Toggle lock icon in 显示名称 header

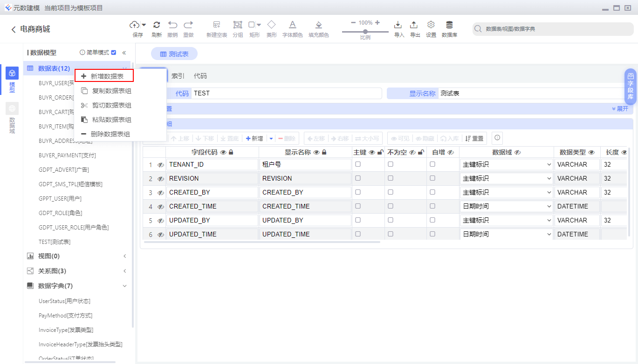coord(324,152)
